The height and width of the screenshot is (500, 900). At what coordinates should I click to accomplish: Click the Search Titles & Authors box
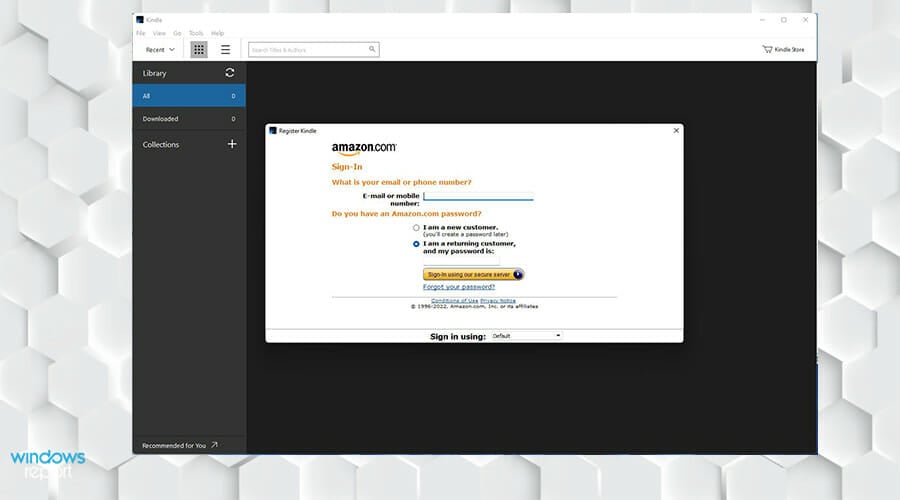point(313,50)
